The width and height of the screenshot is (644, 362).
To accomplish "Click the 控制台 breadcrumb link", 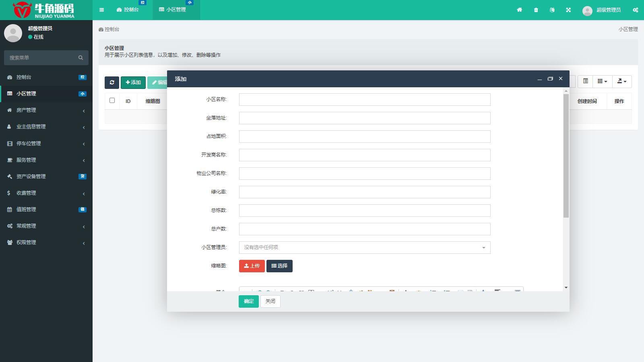I will tap(109, 29).
